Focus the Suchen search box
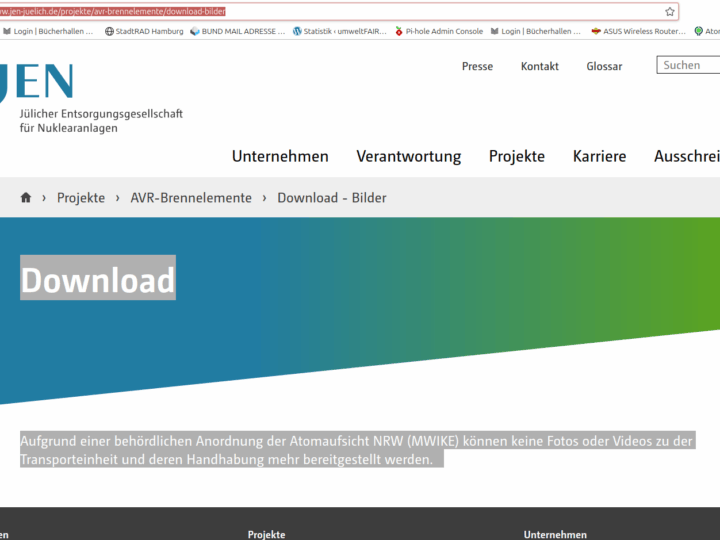This screenshot has width=720, height=540. pyautogui.click(x=689, y=65)
